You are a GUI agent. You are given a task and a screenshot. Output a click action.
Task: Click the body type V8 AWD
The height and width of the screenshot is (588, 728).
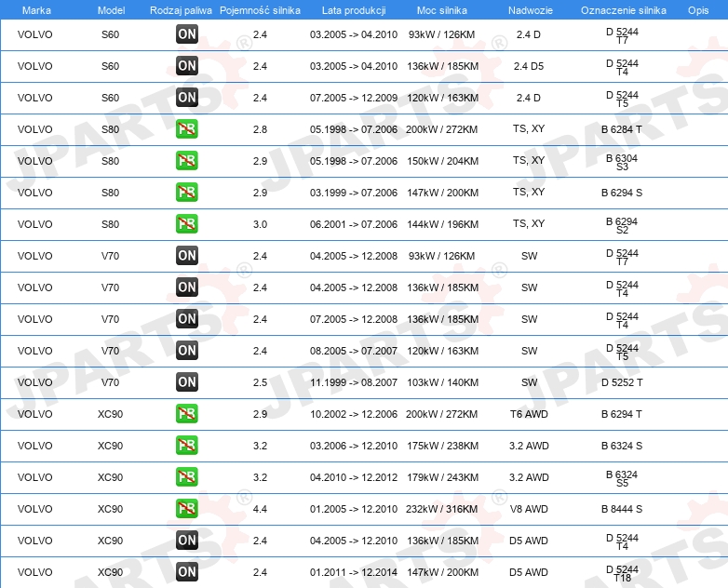[529, 509]
